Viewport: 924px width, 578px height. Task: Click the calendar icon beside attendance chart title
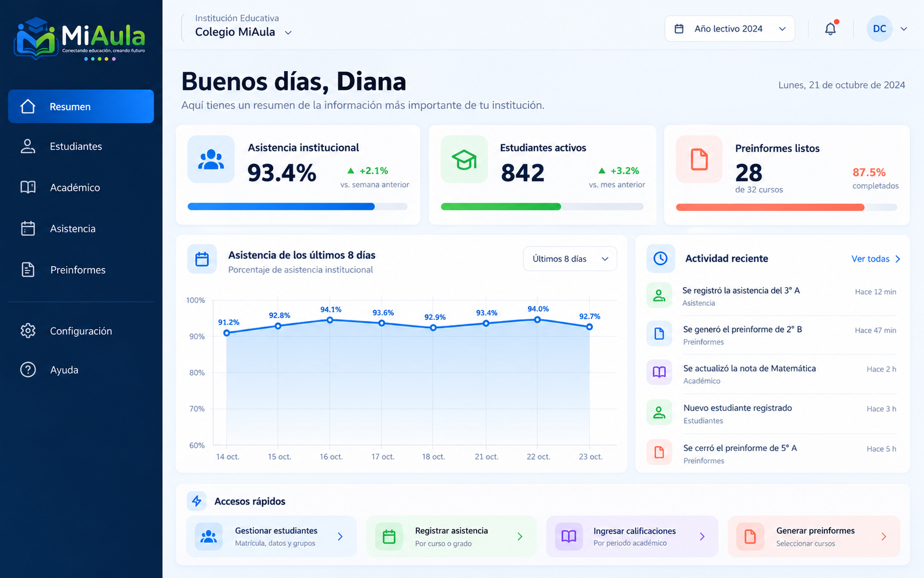[202, 259]
